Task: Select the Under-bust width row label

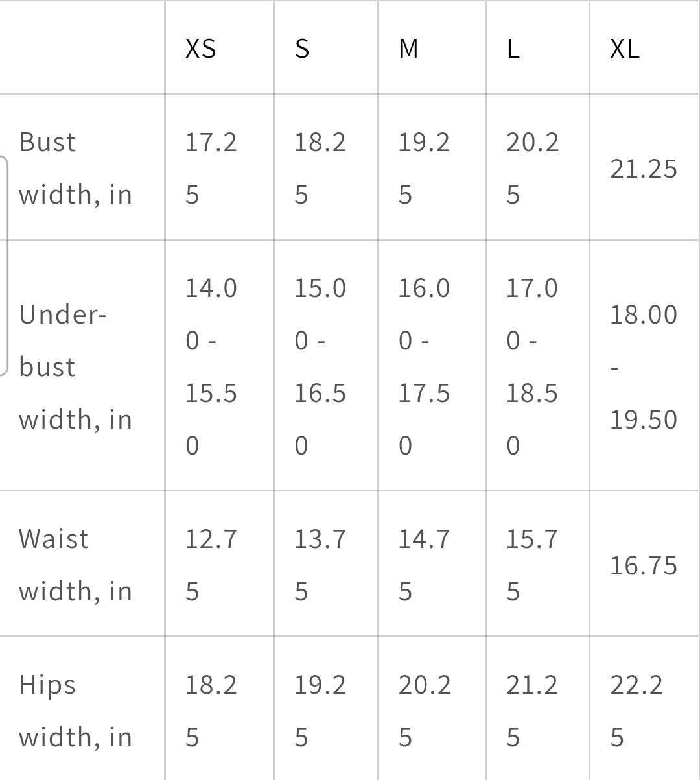Action: point(75,366)
